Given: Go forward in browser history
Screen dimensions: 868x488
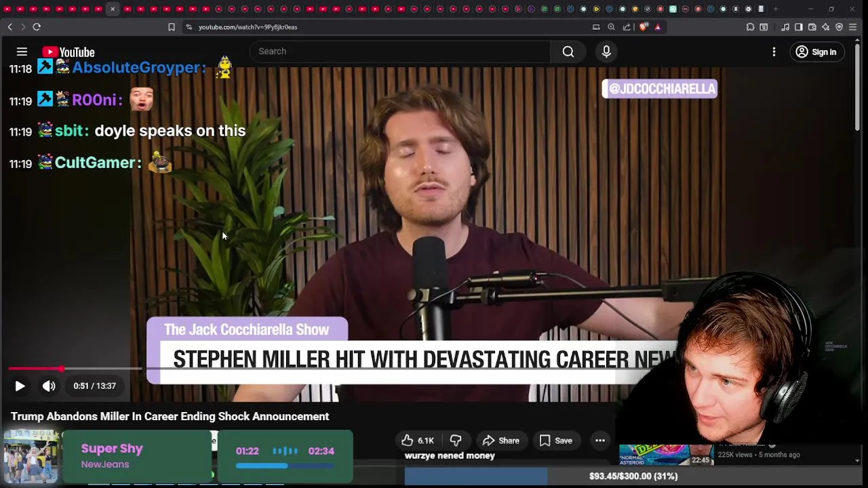Looking at the screenshot, I should point(23,27).
